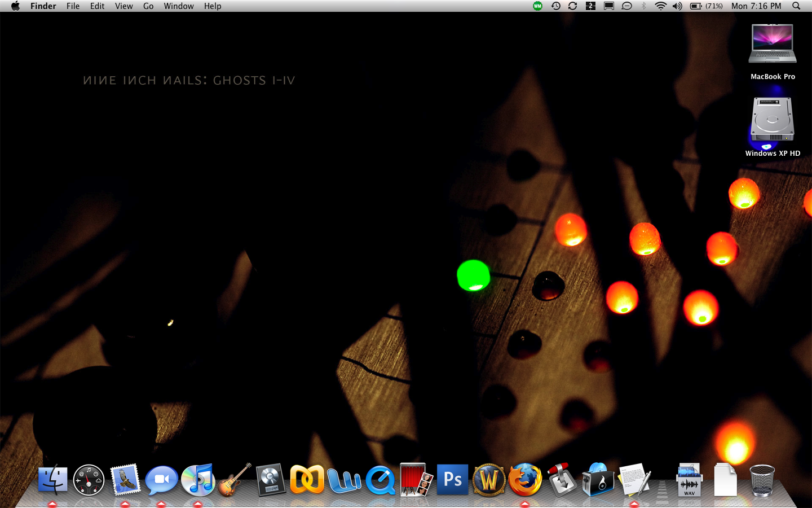This screenshot has width=812, height=508.
Task: Open Spotlight search magnifying glass
Action: coord(796,6)
